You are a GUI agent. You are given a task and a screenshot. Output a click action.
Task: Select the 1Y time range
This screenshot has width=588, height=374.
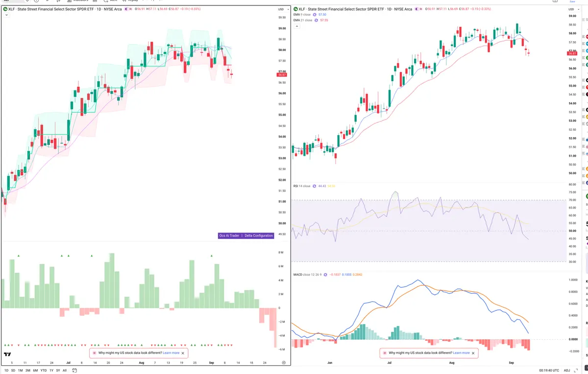point(51,371)
